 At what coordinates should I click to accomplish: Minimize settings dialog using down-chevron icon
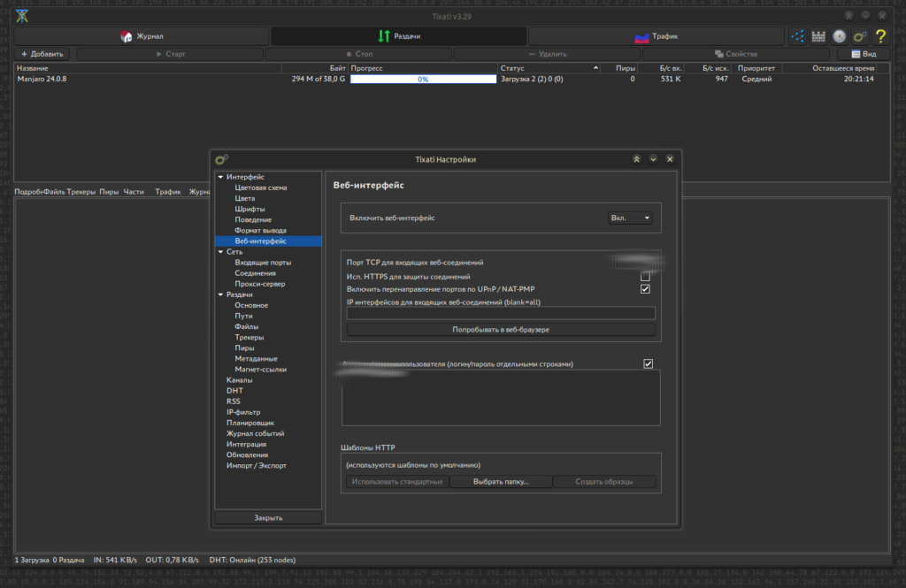click(x=653, y=159)
